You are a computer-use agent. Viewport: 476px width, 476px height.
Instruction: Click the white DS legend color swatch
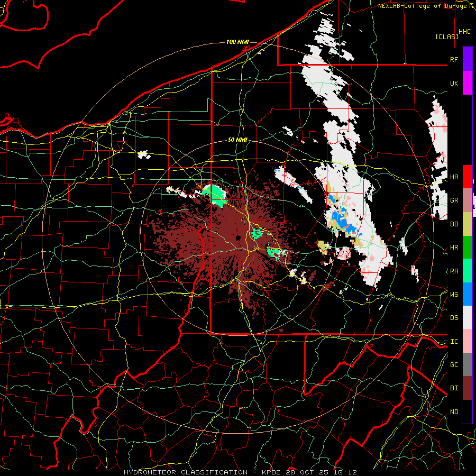pyautogui.click(x=467, y=317)
